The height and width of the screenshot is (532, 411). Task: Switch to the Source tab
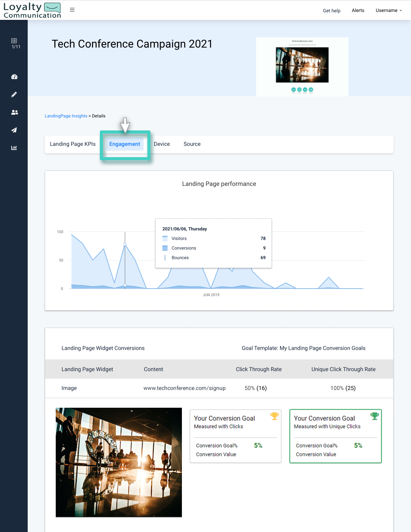pyautogui.click(x=192, y=144)
